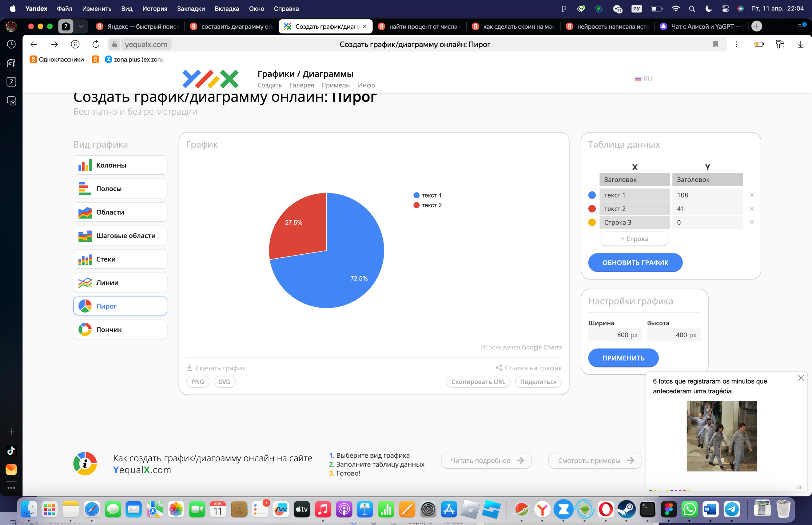Edit the Y value 41 field
The height and width of the screenshot is (525, 812).
coord(707,209)
